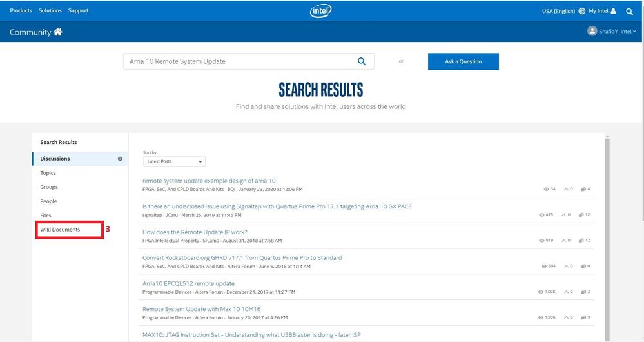Viewport: 644px width, 342px height.
Task: Click replies icon on Arria10 EPCQL512 remote update row
Action: click(x=583, y=292)
